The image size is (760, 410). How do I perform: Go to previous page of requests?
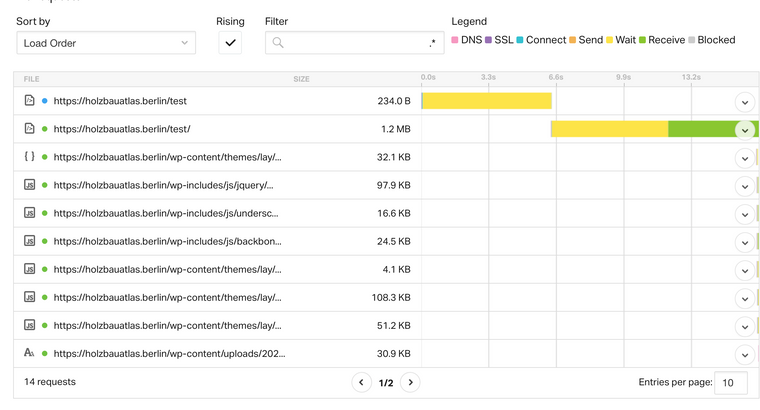click(x=362, y=382)
